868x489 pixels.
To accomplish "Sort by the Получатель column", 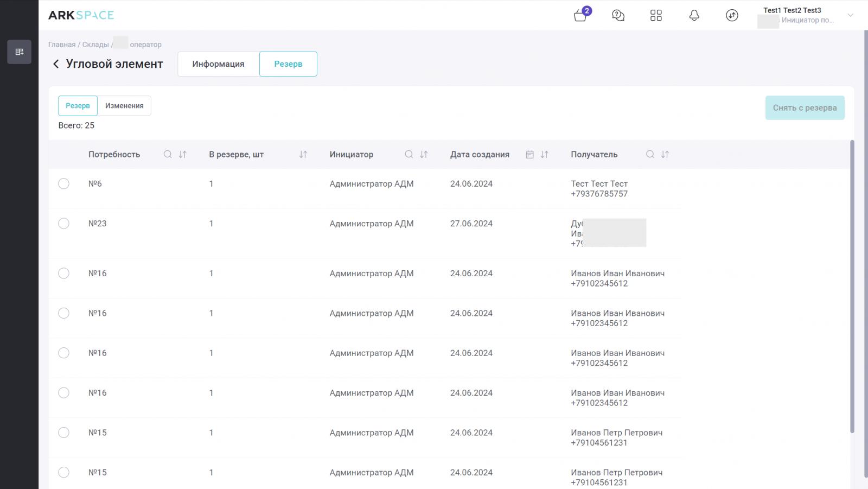I will coord(665,155).
